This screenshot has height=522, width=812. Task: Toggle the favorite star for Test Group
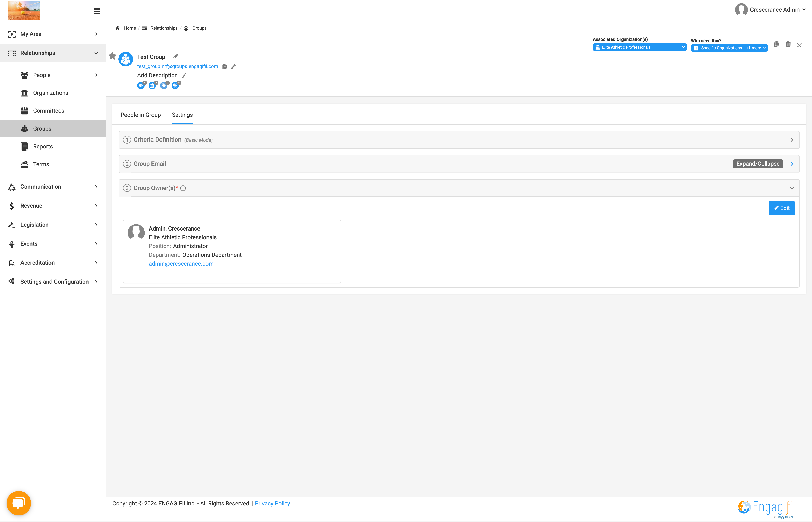click(112, 56)
